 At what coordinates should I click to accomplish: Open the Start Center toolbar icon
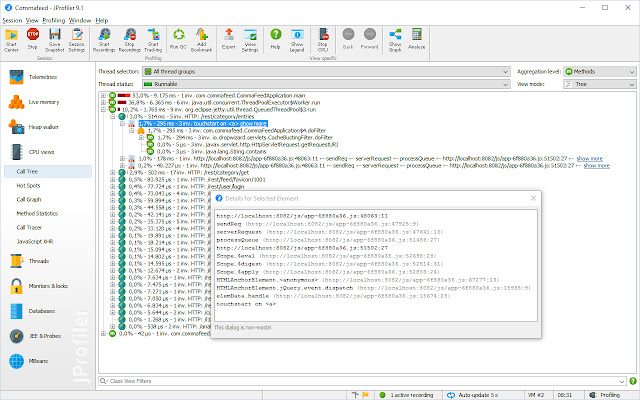point(11,40)
